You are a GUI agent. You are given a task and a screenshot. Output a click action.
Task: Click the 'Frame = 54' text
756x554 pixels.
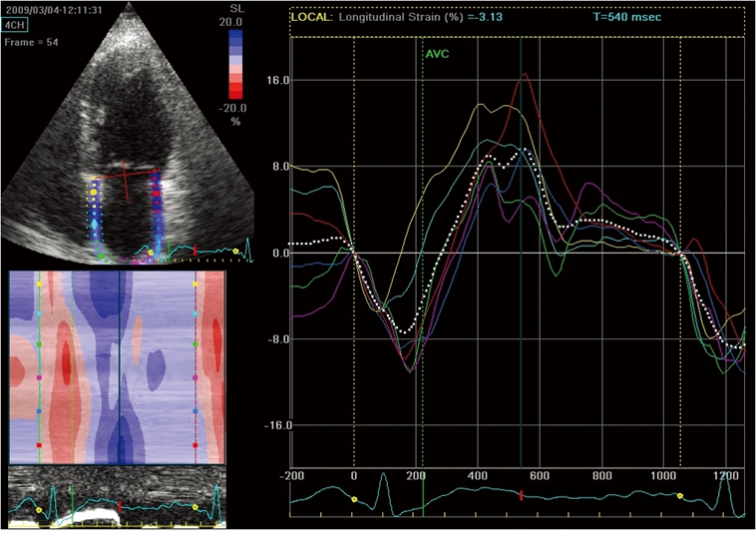31,43
